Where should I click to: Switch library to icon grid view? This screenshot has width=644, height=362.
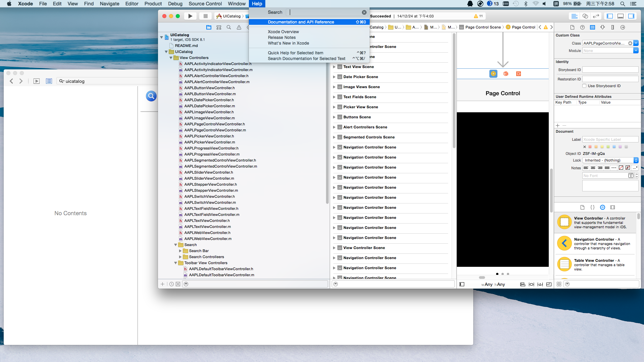click(559, 284)
